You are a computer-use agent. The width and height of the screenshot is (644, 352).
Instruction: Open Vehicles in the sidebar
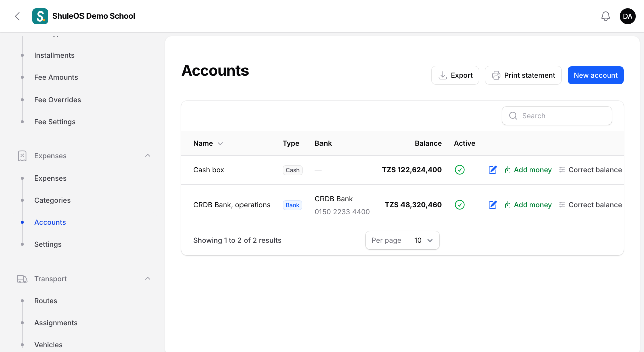[x=48, y=345]
